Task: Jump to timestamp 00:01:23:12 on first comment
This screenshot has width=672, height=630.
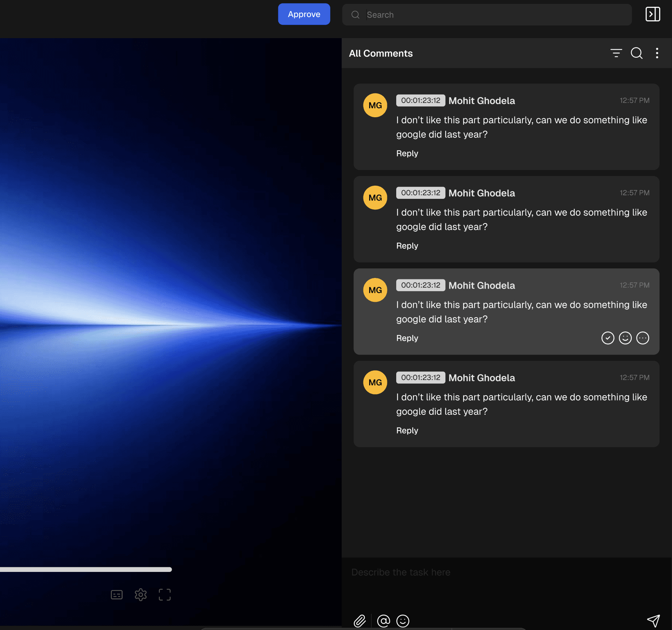Action: [420, 100]
